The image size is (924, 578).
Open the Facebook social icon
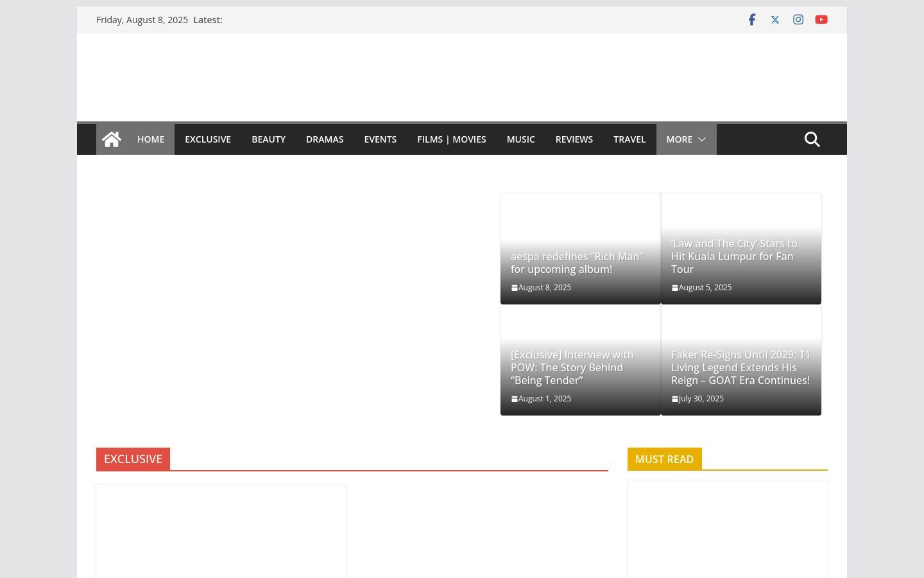coord(752,20)
